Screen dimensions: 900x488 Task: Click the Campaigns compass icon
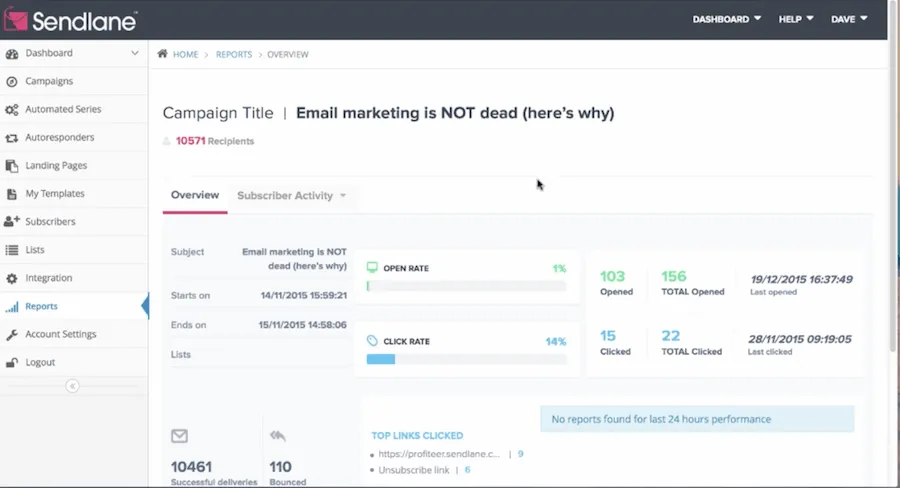pyautogui.click(x=11, y=82)
